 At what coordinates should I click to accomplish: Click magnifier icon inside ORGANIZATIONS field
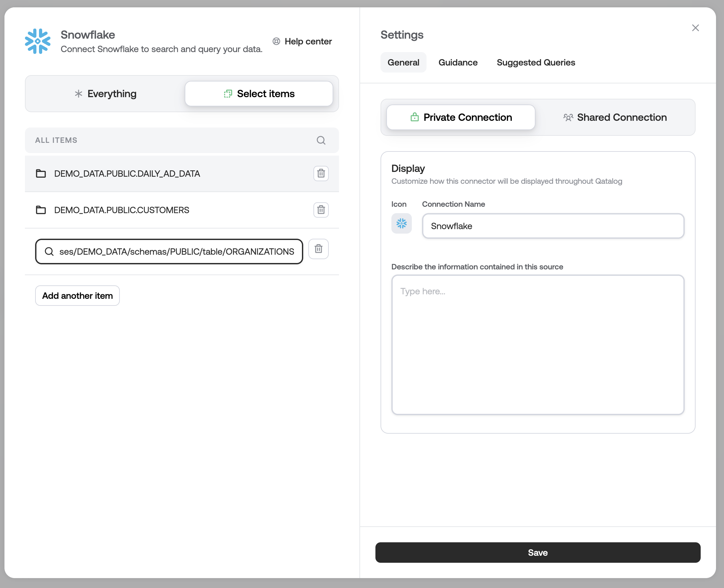point(50,252)
